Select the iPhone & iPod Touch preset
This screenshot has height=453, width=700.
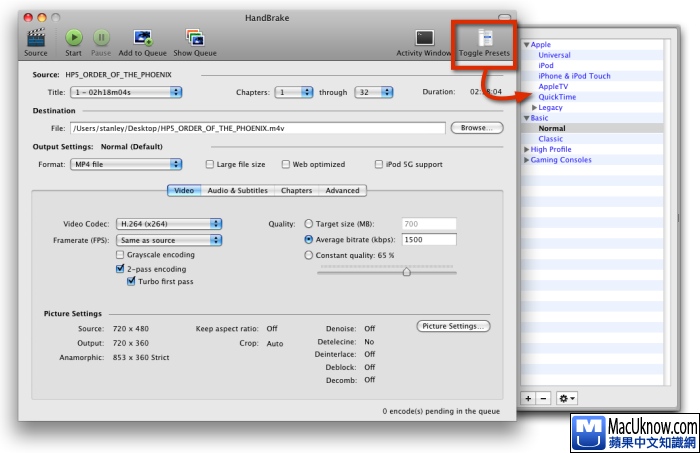click(574, 76)
